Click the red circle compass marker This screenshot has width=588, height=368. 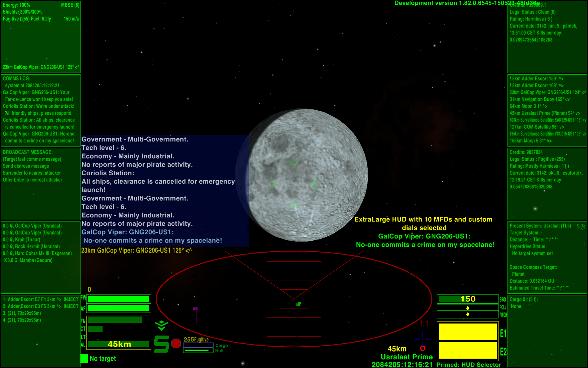423,348
